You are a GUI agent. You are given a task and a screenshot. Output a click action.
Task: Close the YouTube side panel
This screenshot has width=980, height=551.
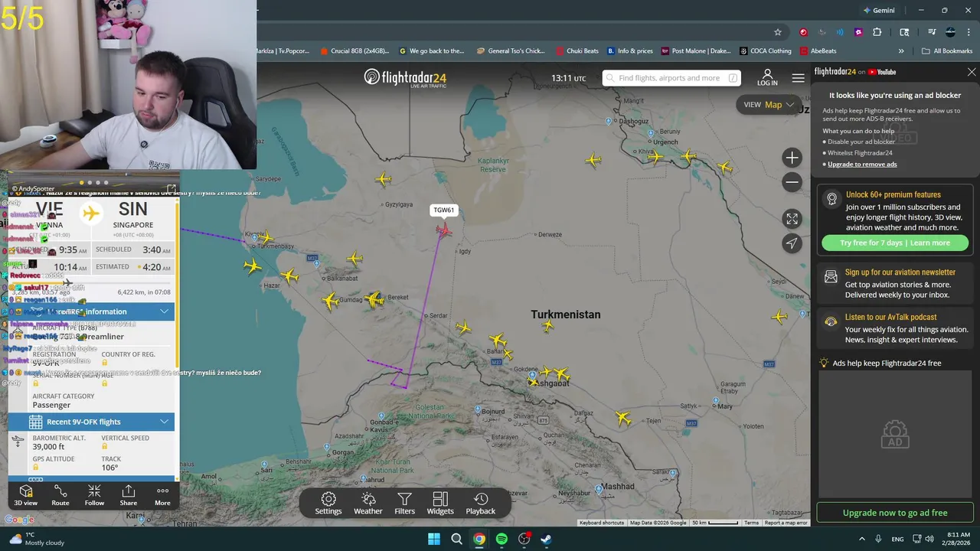pyautogui.click(x=972, y=72)
